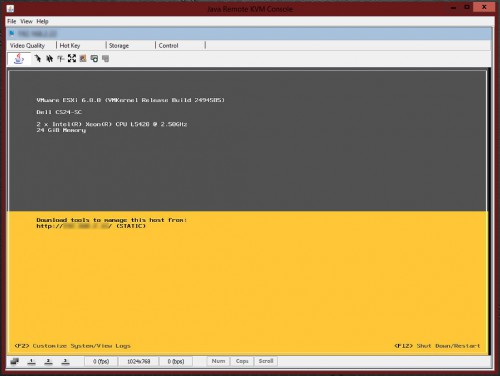The width and height of the screenshot is (500, 376).
Task: Click the Java coffee cup icon
Action: (19, 59)
